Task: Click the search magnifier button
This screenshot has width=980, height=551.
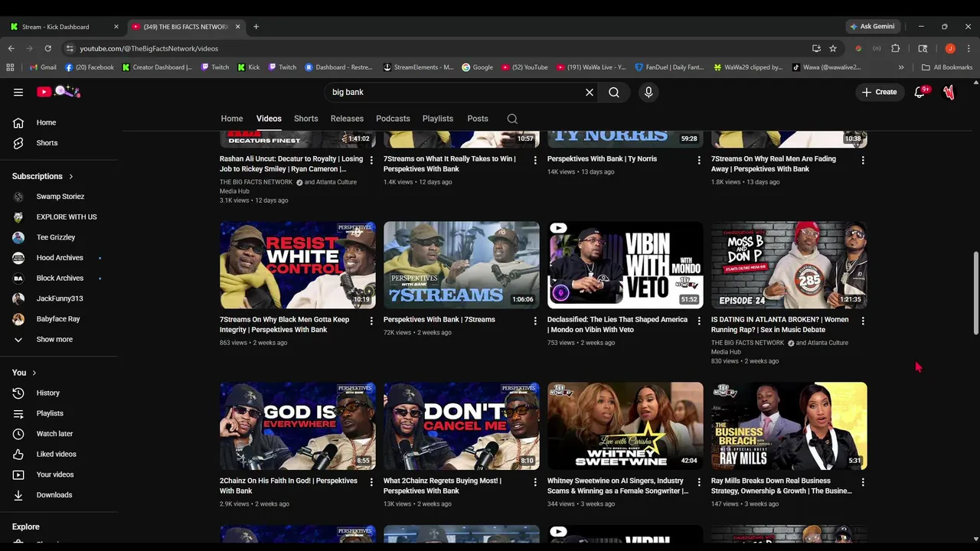Action: (614, 92)
